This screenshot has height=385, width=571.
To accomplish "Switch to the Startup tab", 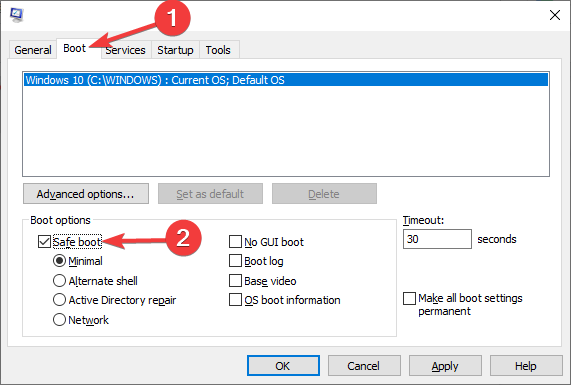I will pyautogui.click(x=175, y=50).
